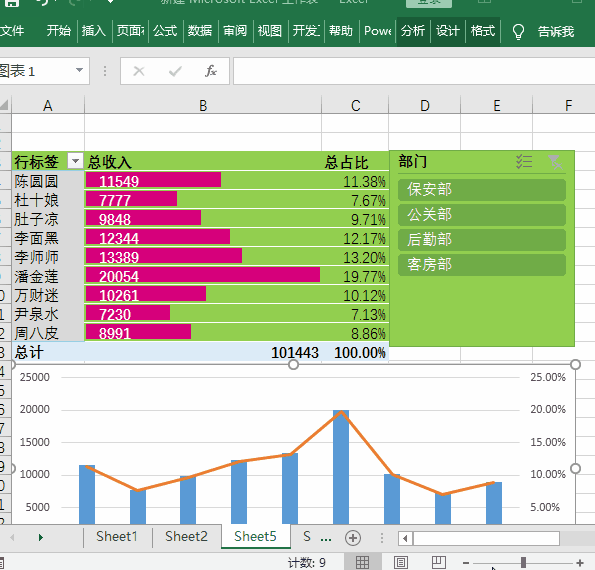Filter by 客房部 in the slicer
This screenshot has height=570, width=595.
click(x=482, y=265)
